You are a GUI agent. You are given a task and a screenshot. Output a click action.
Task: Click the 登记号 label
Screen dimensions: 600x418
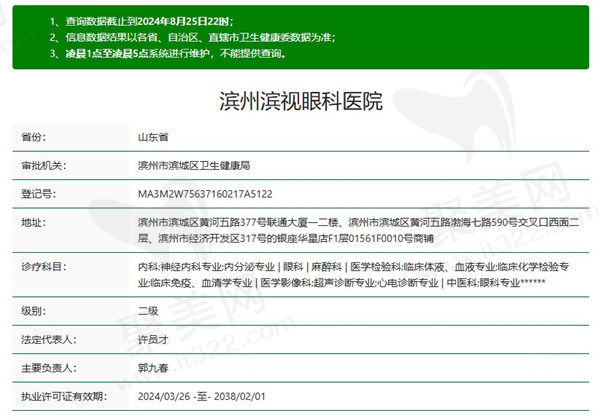pos(39,194)
